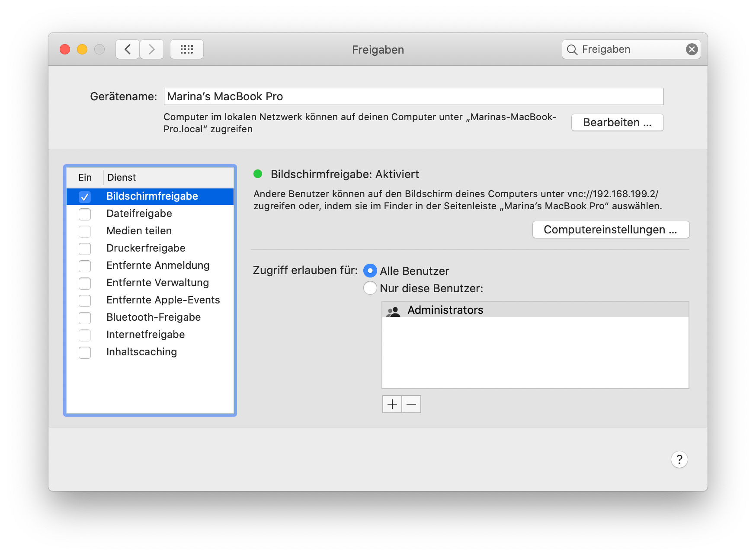Select the Druckerfreigabe service row
The width and height of the screenshot is (756, 555).
150,248
